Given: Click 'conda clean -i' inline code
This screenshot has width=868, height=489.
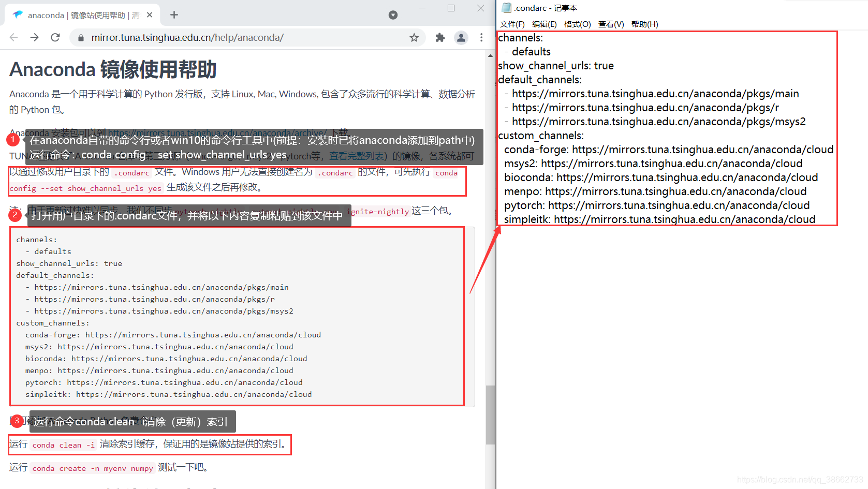Looking at the screenshot, I should pyautogui.click(x=64, y=444).
